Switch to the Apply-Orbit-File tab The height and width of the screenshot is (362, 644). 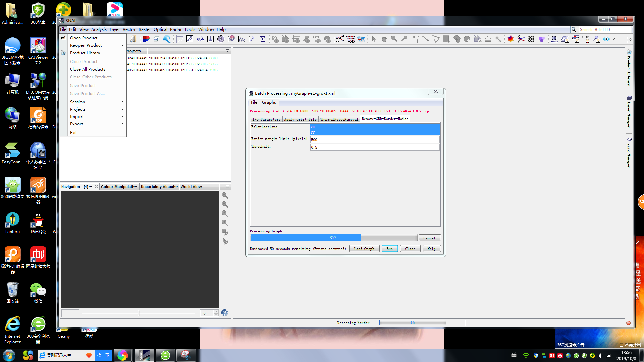pyautogui.click(x=300, y=119)
